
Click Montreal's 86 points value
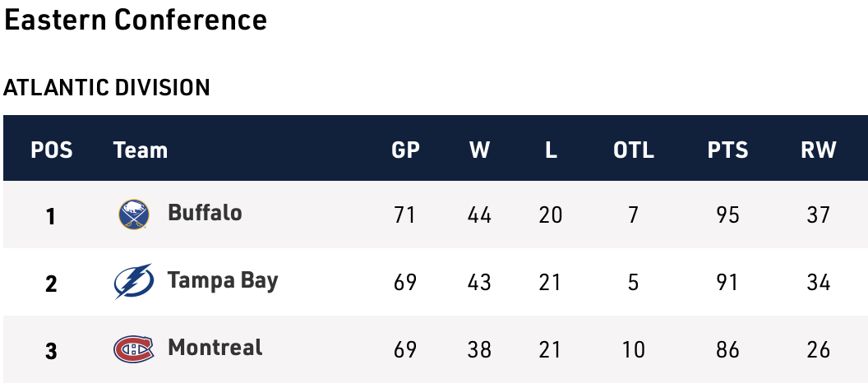tap(727, 350)
